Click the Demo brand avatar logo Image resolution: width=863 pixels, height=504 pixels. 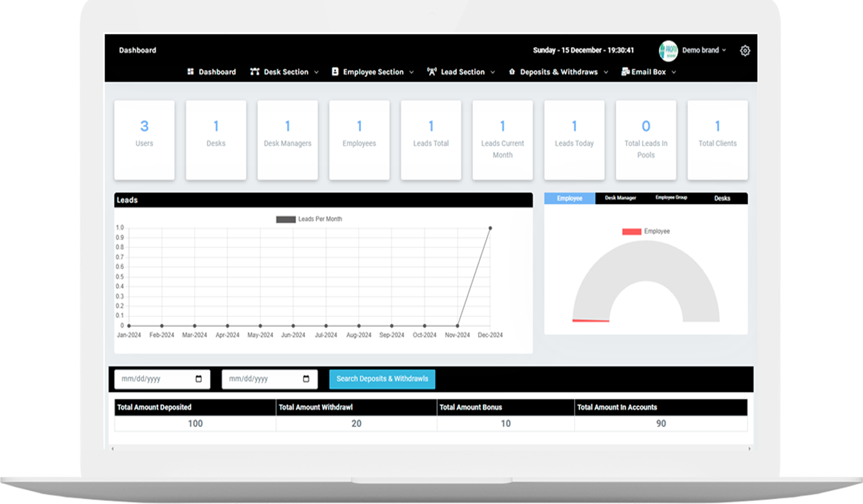[x=668, y=51]
